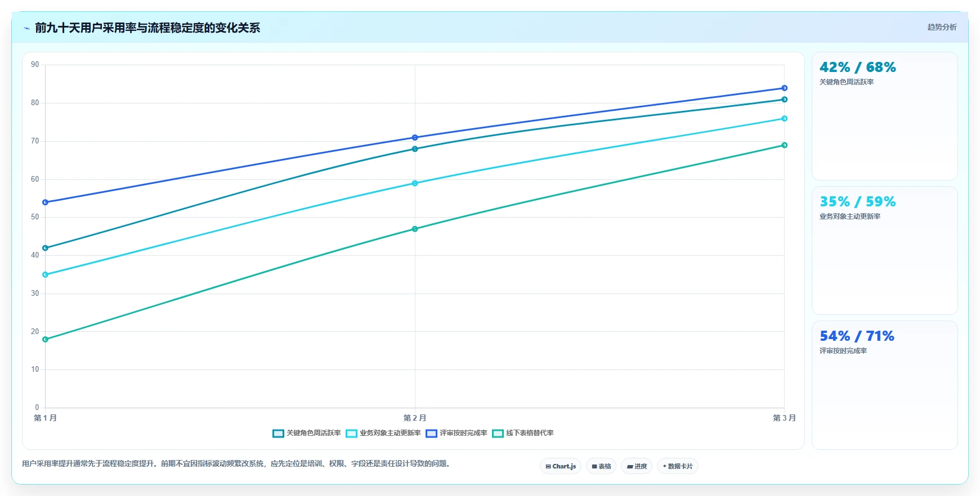Viewport: 980px width, 496px height.
Task: Click the footer note starting 用户采用率提升通常先于
Action: [x=238, y=464]
